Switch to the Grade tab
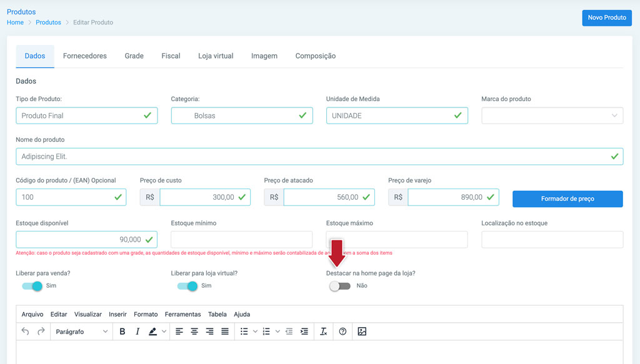 134,56
